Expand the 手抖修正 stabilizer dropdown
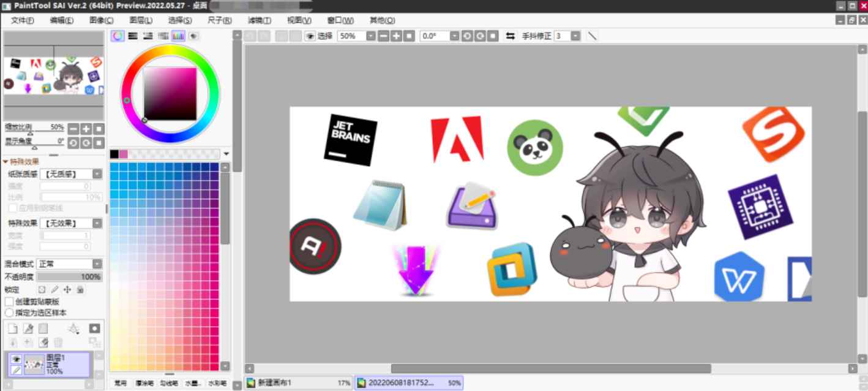The height and width of the screenshot is (391, 868). (575, 36)
